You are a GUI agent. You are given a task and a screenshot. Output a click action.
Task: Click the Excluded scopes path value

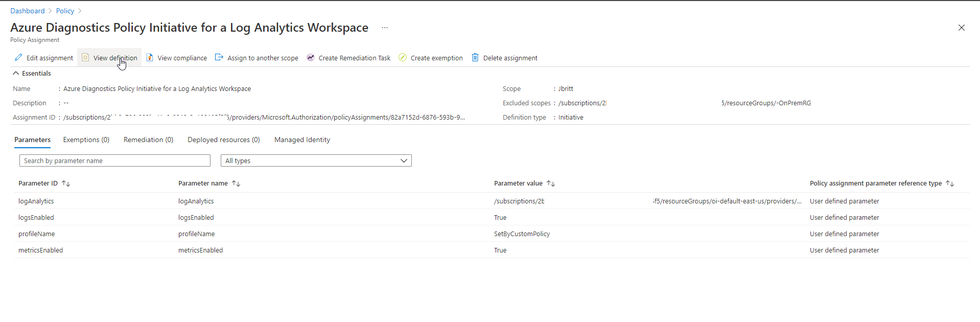(685, 103)
